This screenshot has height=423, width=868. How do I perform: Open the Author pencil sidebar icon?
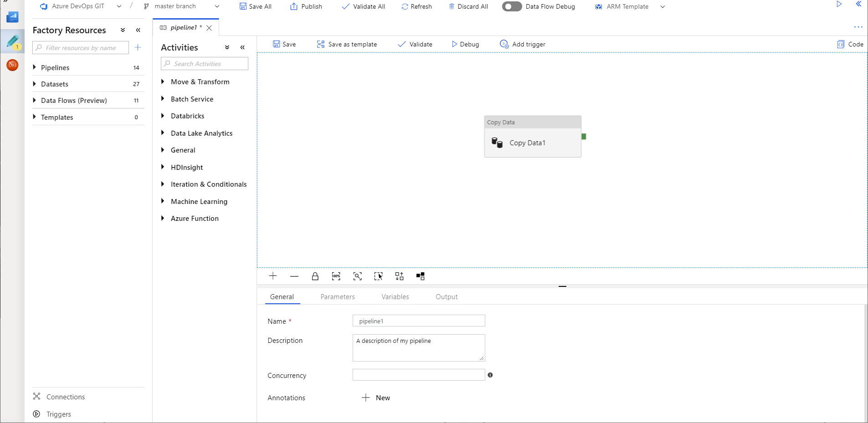(x=13, y=41)
